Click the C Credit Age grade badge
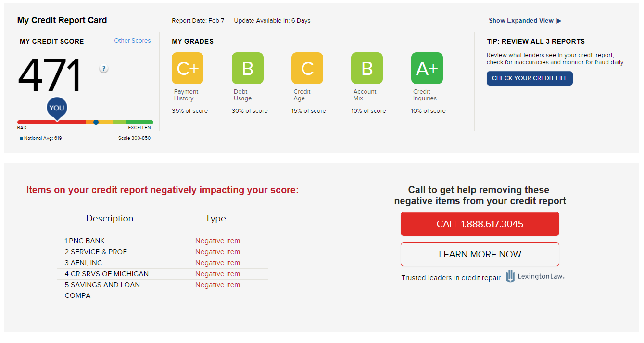Image resolution: width=644 pixels, height=343 pixels. pos(307,68)
